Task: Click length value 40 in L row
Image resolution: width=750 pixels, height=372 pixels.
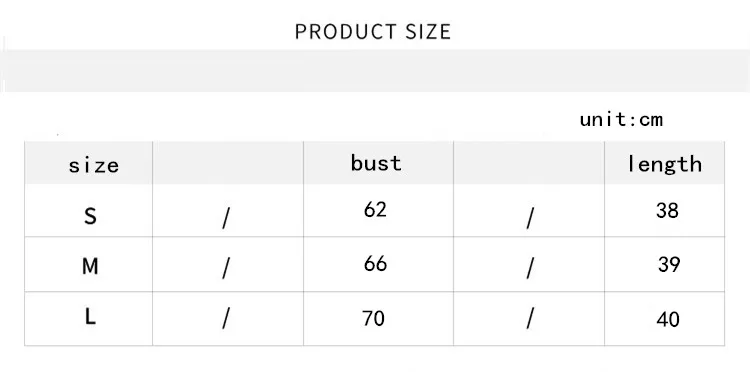Action: coord(668,319)
